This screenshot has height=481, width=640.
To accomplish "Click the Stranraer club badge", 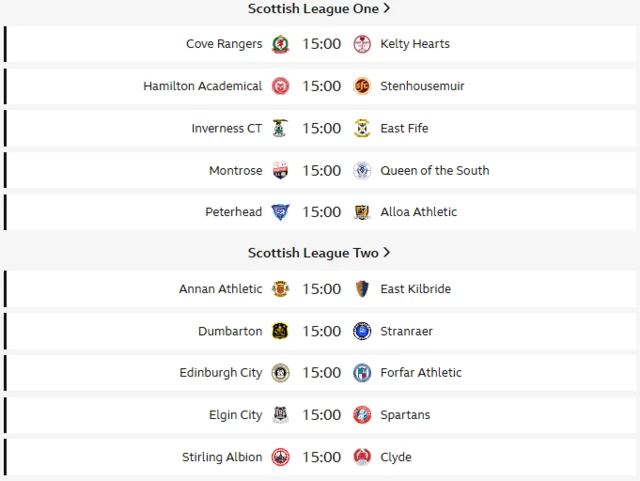I will click(x=362, y=331).
